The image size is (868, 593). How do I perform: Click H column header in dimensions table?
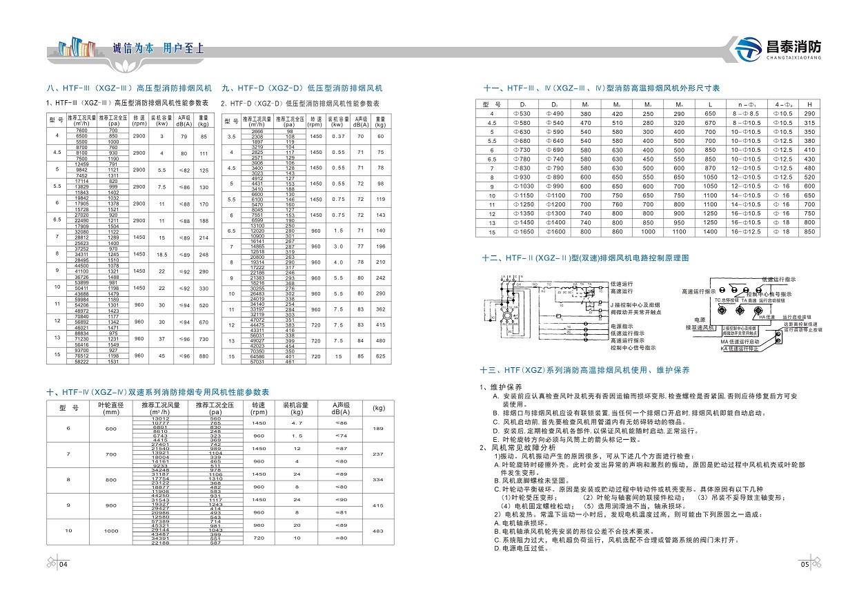pyautogui.click(x=809, y=104)
